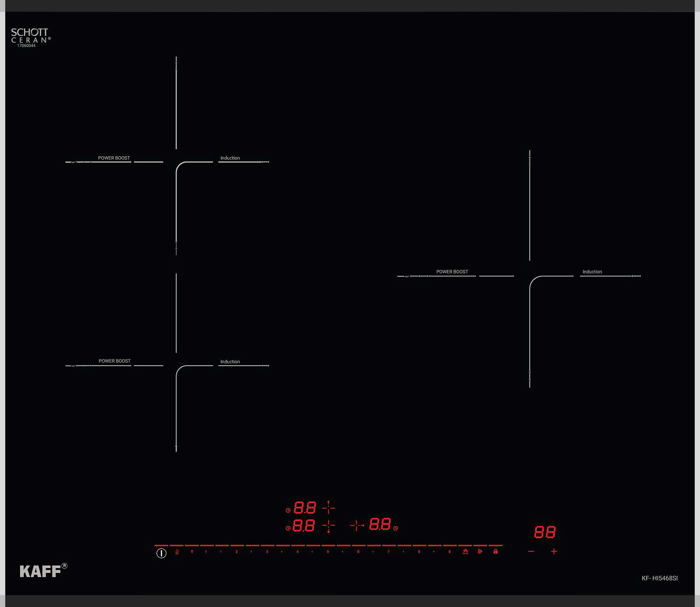Toggle the child lock padlock key
The height and width of the screenshot is (607, 700).
[x=496, y=552]
